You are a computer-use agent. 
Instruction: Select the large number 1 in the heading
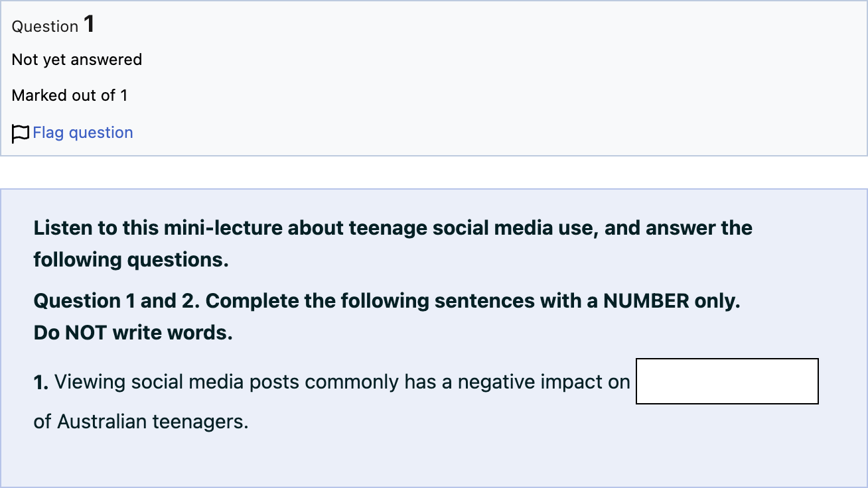click(89, 25)
